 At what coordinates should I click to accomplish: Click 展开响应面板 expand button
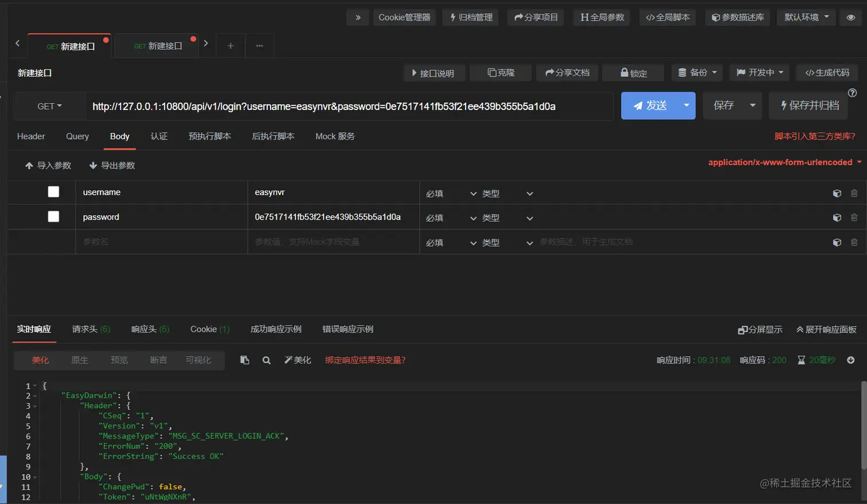pyautogui.click(x=826, y=330)
